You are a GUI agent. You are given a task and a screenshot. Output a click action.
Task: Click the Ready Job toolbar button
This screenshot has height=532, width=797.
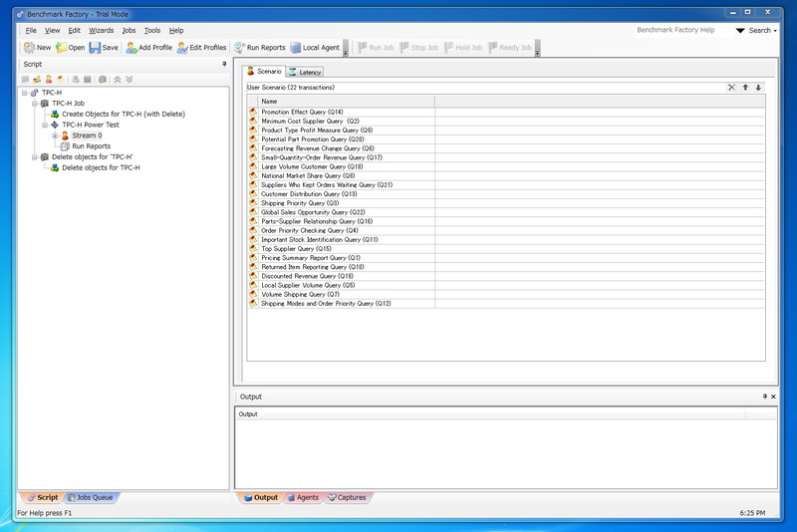pyautogui.click(x=510, y=47)
